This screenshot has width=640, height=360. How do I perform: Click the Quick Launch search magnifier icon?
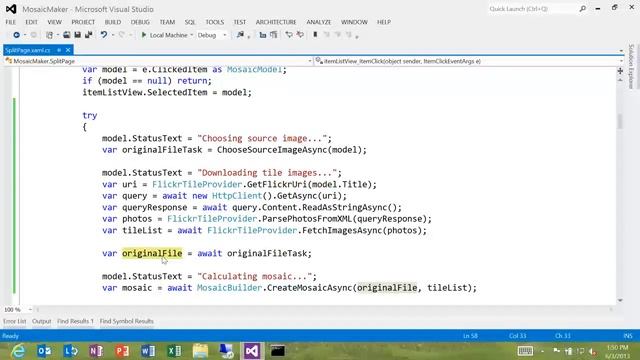tap(582, 9)
